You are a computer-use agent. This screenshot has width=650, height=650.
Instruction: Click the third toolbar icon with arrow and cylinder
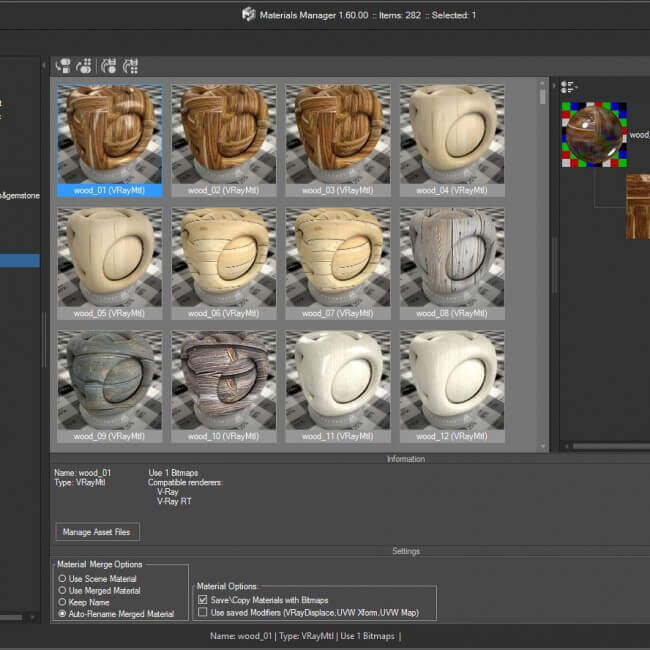pos(109,66)
